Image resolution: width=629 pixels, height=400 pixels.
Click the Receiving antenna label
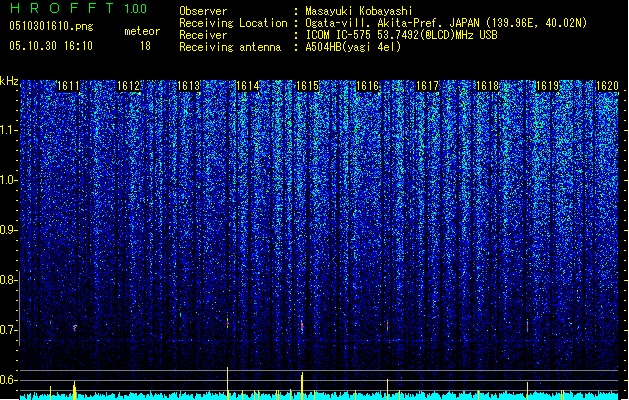[230, 47]
